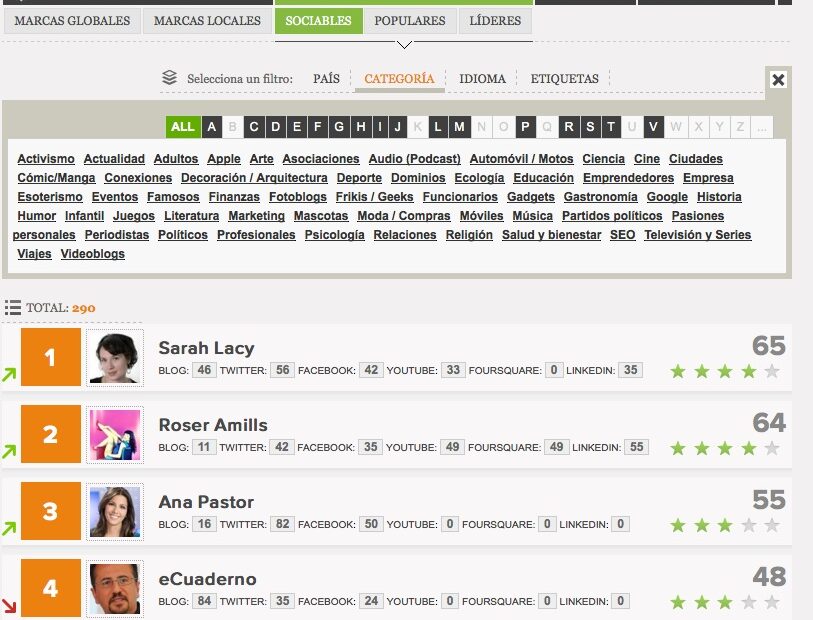Image resolution: width=813 pixels, height=620 pixels.
Task: Open Sarah Lacy's profile photo
Action: 115,358
